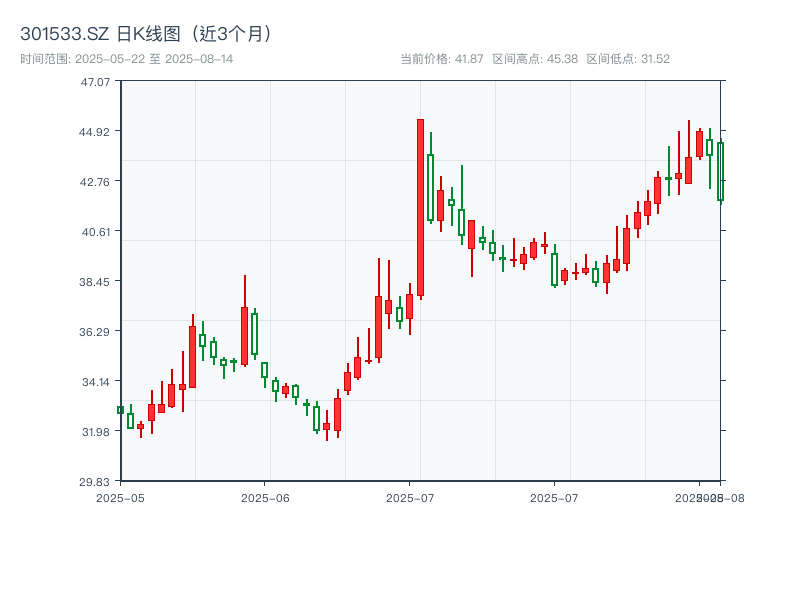Click the first 2025-07 x-axis label

411,496
